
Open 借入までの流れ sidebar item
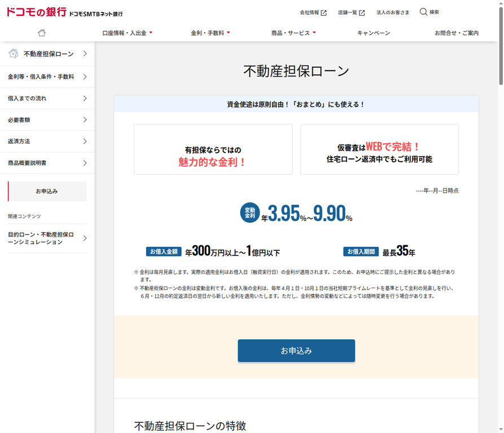[47, 98]
